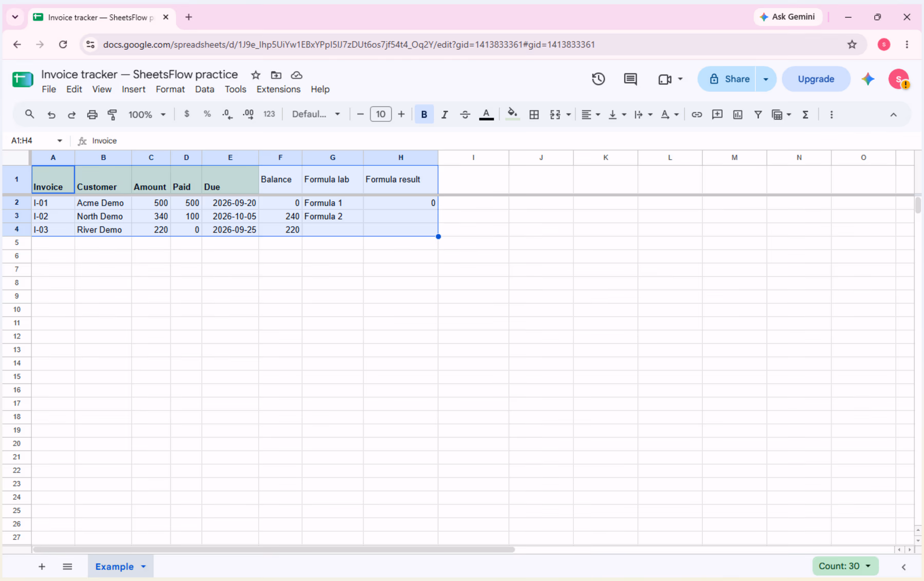This screenshot has width=924, height=581.
Task: Open the functions sigma icon
Action: click(805, 114)
